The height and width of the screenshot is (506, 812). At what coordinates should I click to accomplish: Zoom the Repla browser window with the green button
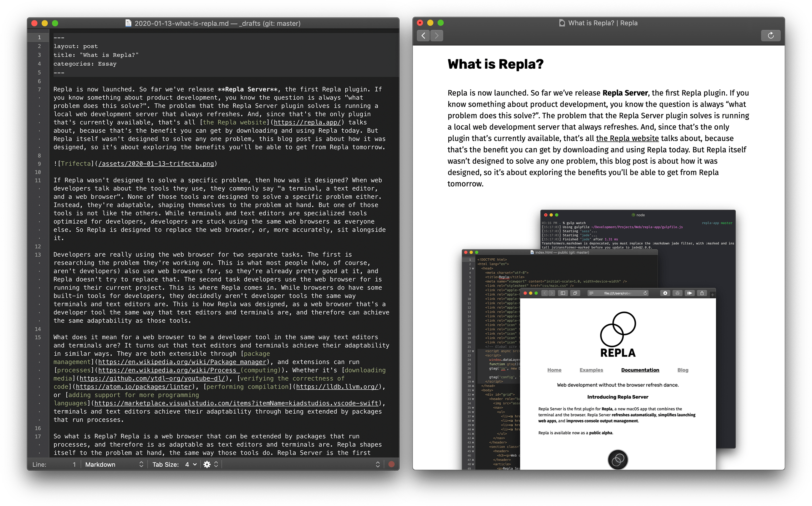coord(441,23)
